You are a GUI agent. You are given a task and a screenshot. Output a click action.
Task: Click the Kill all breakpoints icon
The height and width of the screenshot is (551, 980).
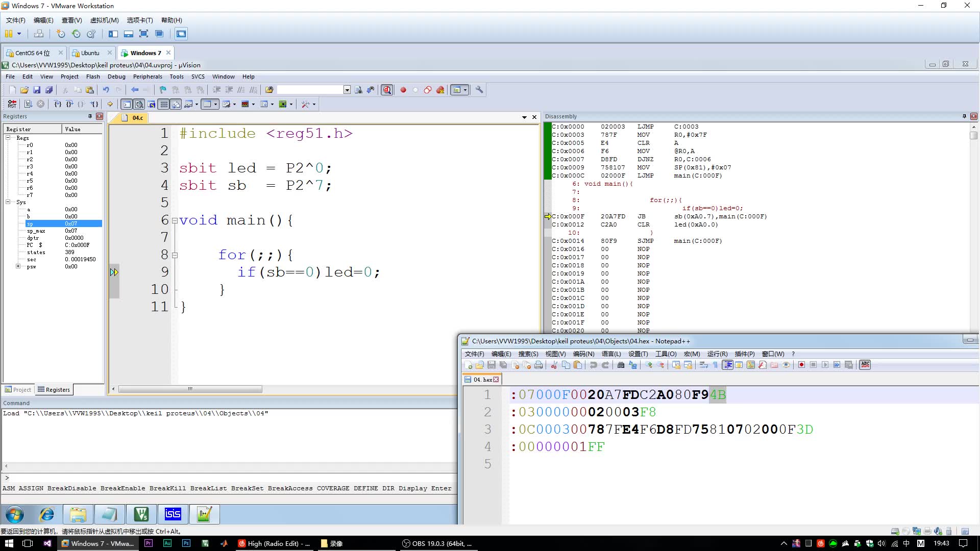pyautogui.click(x=440, y=90)
